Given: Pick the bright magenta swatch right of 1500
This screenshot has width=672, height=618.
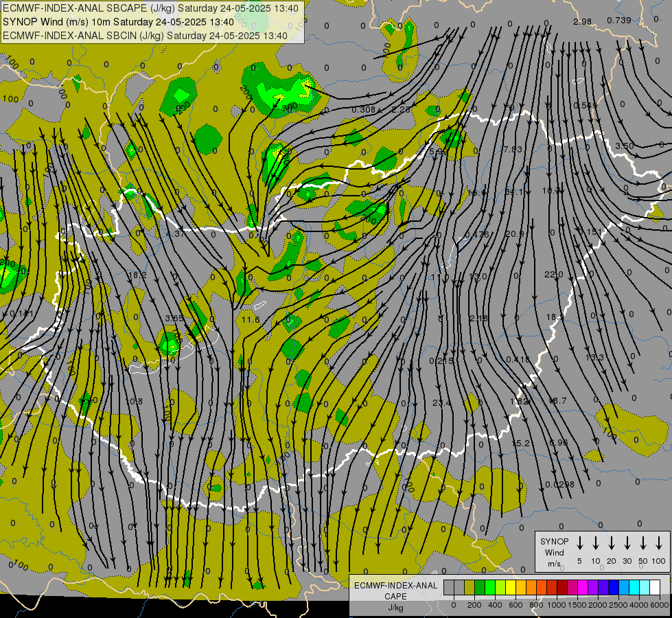Looking at the screenshot, I should point(583,587).
